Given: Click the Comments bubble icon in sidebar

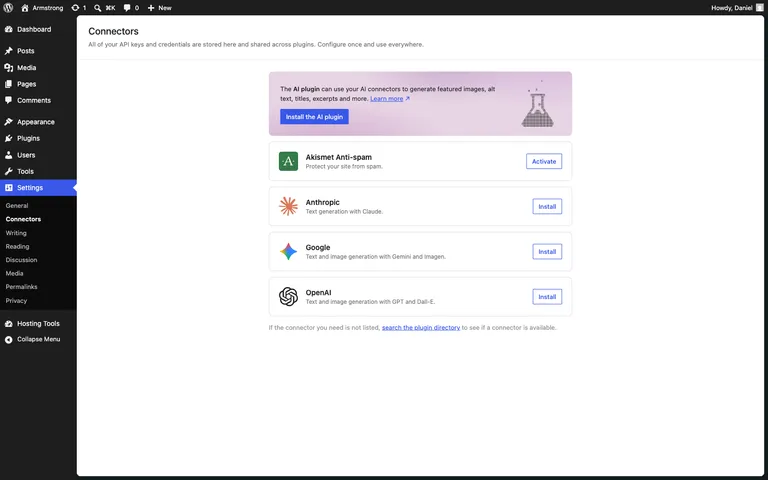Looking at the screenshot, I should tap(8, 100).
